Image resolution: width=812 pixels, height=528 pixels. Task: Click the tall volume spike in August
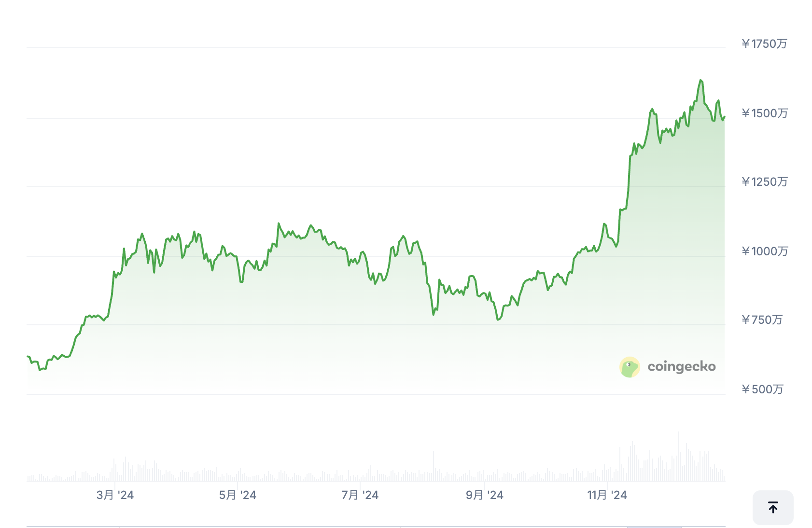[x=434, y=466]
